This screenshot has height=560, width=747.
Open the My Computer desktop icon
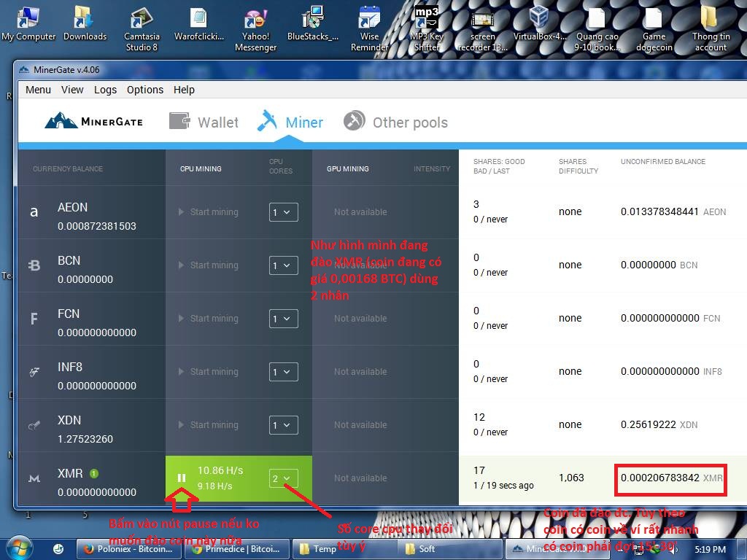tap(28, 23)
